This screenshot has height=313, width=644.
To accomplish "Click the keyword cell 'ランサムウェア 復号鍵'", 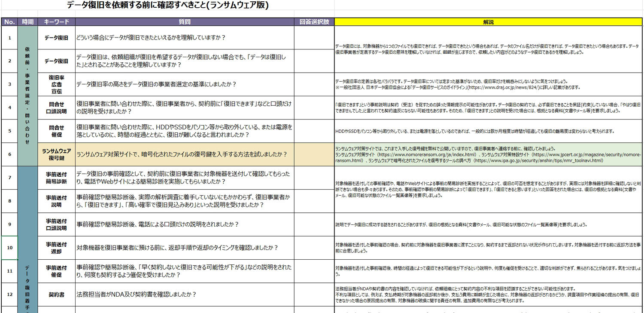I will 56,154.
